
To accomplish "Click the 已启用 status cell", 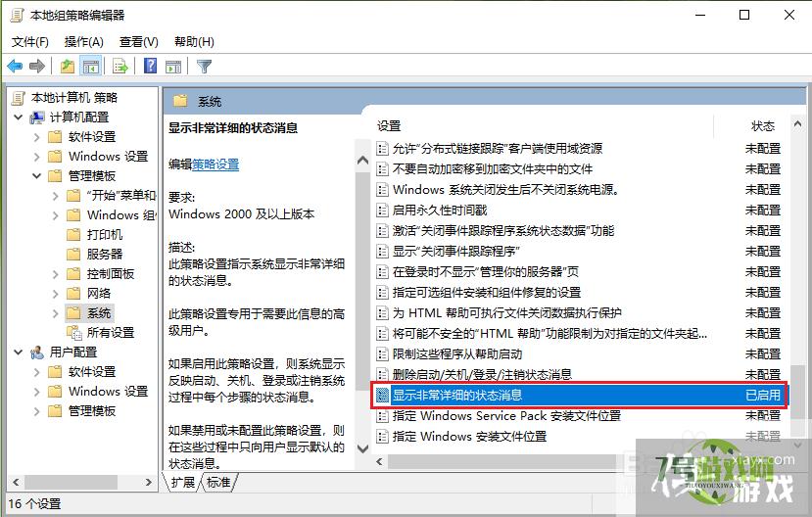I will 762,396.
